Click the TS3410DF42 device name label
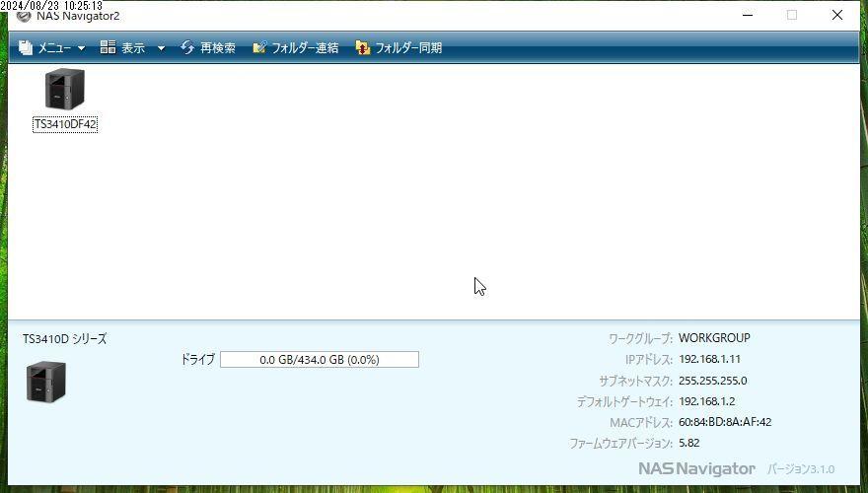Image resolution: width=868 pixels, height=493 pixels. (x=65, y=124)
